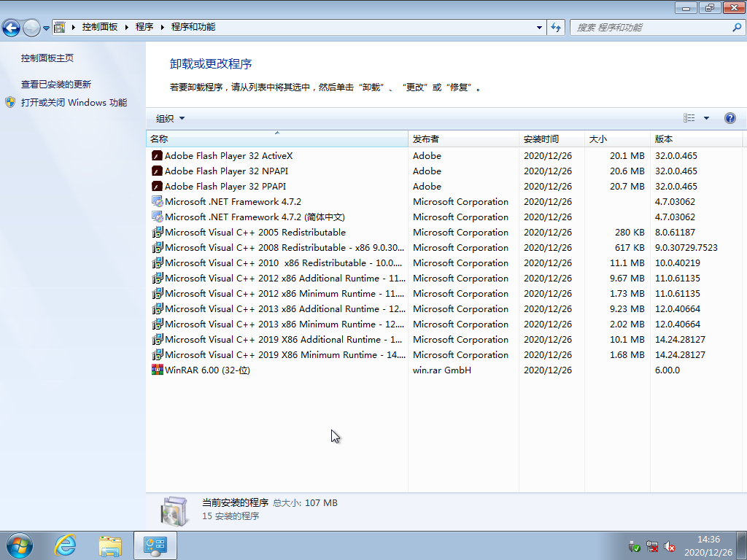The width and height of the screenshot is (747, 560).
Task: Click the shield icon beside Windows 功能
Action: click(10, 102)
